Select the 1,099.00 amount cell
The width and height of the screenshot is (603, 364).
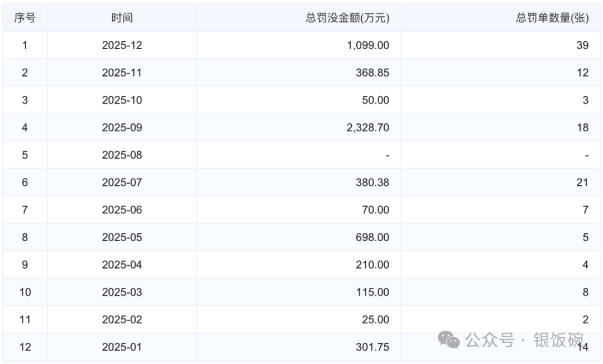[368, 45]
